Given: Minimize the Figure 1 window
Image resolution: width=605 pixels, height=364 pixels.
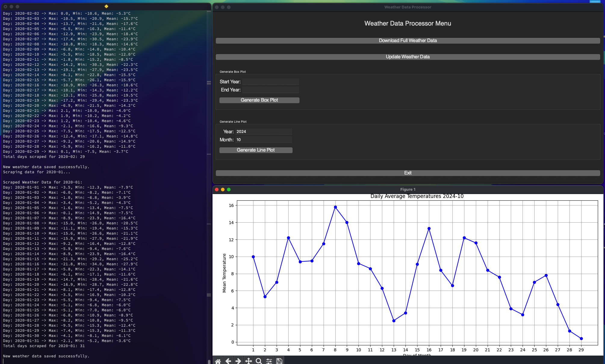Looking at the screenshot, I should 223,190.
